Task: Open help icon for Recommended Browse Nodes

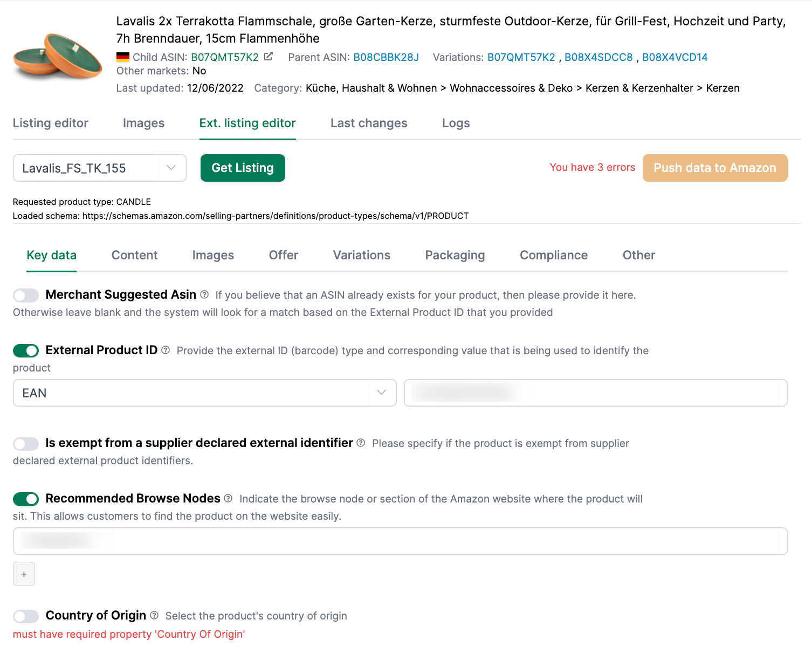Action: coord(228,498)
